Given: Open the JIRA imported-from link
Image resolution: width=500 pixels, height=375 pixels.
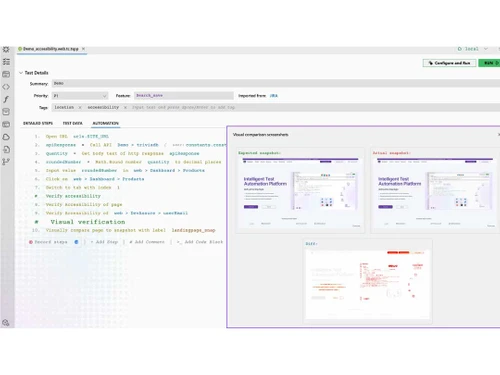Looking at the screenshot, I should [274, 96].
